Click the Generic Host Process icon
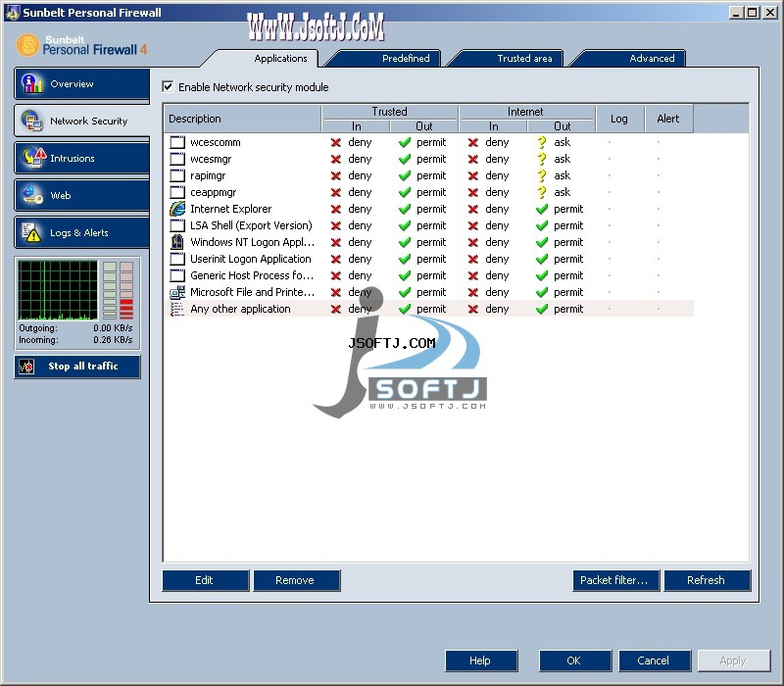784x686 pixels. [177, 275]
